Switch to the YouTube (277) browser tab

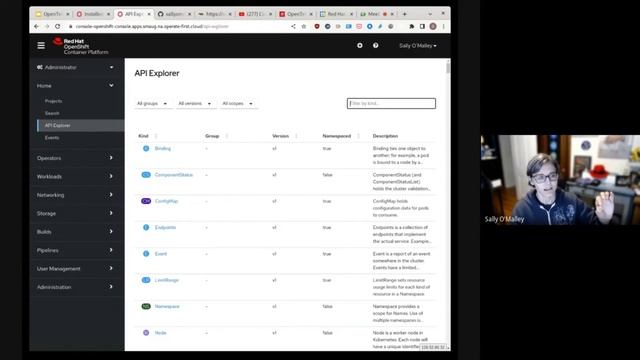tap(255, 14)
